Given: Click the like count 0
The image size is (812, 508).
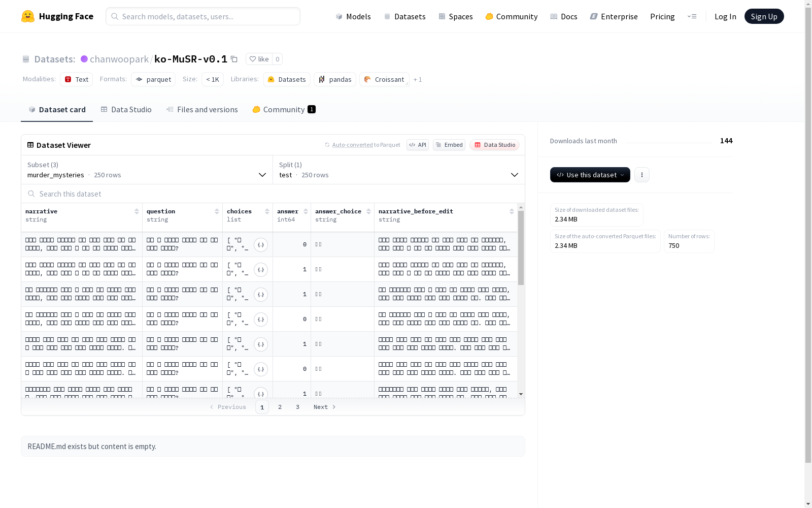Looking at the screenshot, I should pyautogui.click(x=278, y=59).
